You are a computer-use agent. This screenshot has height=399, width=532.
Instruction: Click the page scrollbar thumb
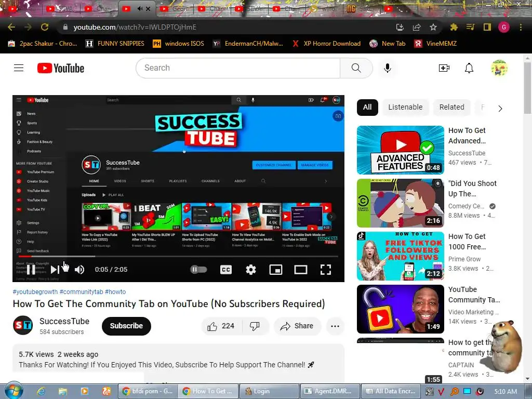[x=528, y=88]
